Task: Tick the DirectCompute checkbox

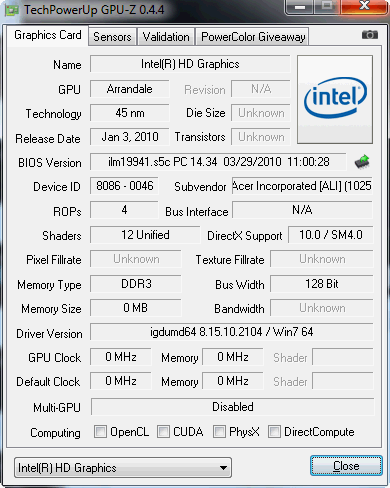Action: coord(274,431)
